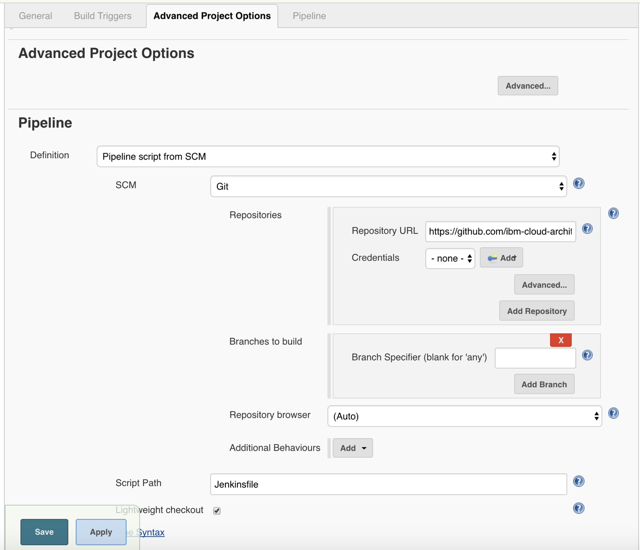Open help for Script Path
This screenshot has height=550, width=640.
tap(578, 481)
